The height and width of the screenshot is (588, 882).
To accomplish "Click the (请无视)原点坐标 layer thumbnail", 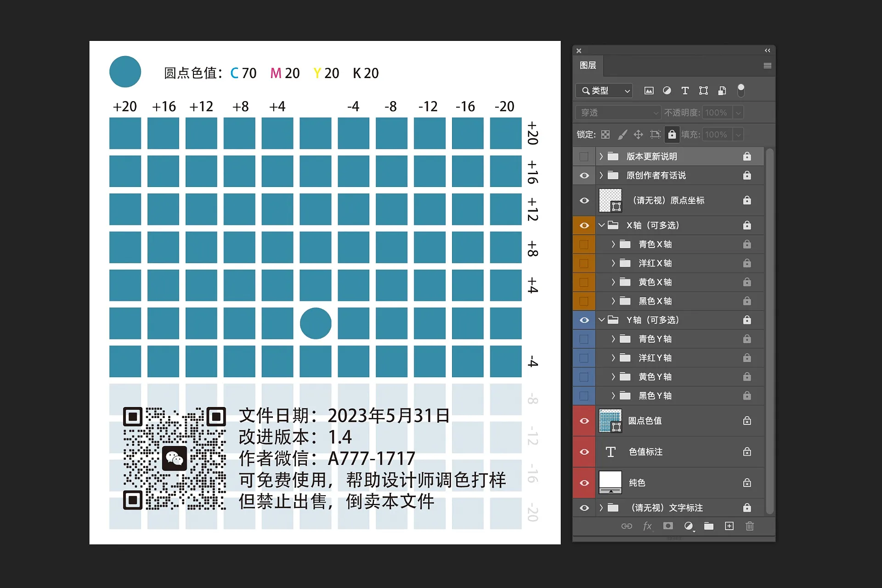I will [x=611, y=201].
